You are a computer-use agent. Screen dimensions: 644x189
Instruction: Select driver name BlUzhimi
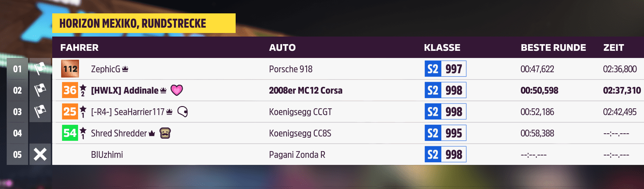pos(107,155)
